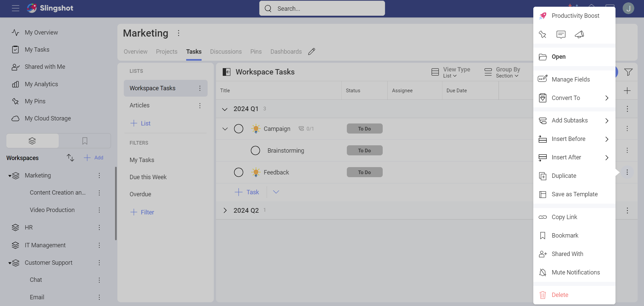Add a new column with plus icon

click(627, 91)
